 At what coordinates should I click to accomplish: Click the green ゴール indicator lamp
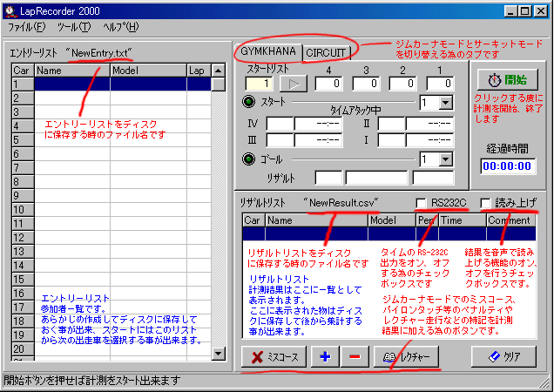pyautogui.click(x=249, y=160)
